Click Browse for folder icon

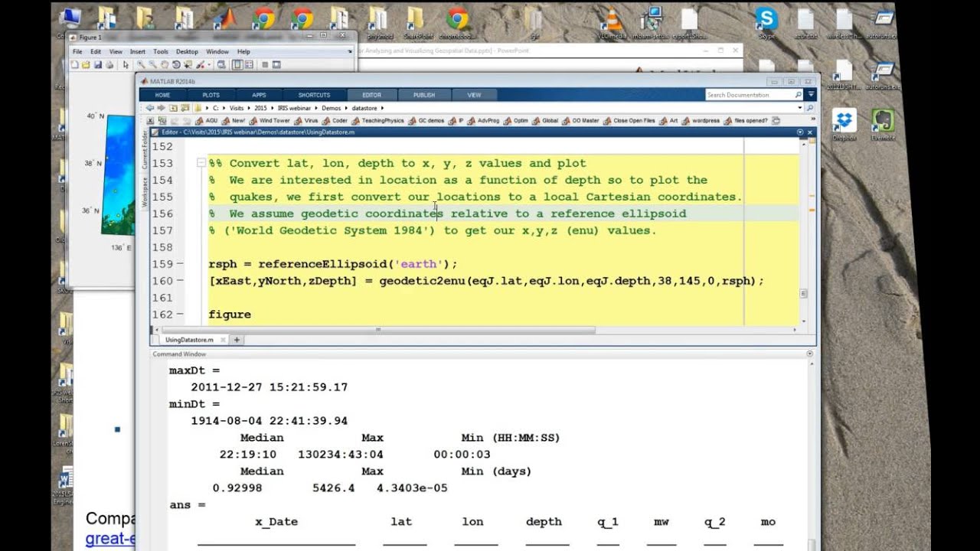(x=185, y=108)
